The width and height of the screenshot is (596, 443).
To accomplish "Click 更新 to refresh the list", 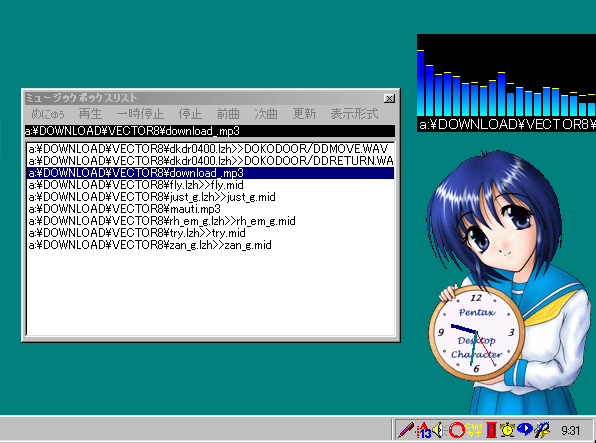I will pyautogui.click(x=304, y=114).
